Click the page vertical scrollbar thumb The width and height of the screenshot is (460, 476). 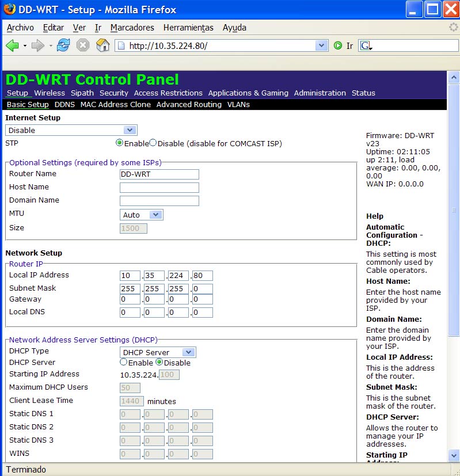click(454, 210)
